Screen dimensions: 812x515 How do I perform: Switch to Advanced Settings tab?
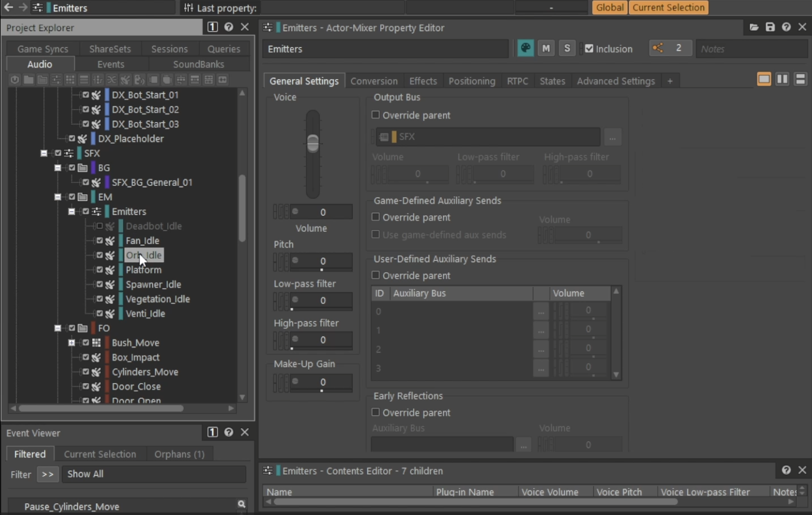[x=615, y=81]
